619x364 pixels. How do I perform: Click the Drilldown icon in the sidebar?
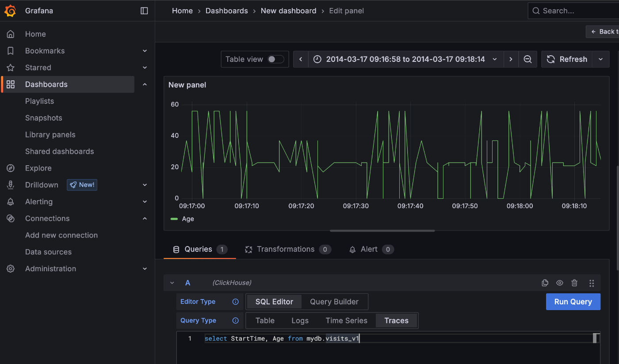click(x=11, y=185)
